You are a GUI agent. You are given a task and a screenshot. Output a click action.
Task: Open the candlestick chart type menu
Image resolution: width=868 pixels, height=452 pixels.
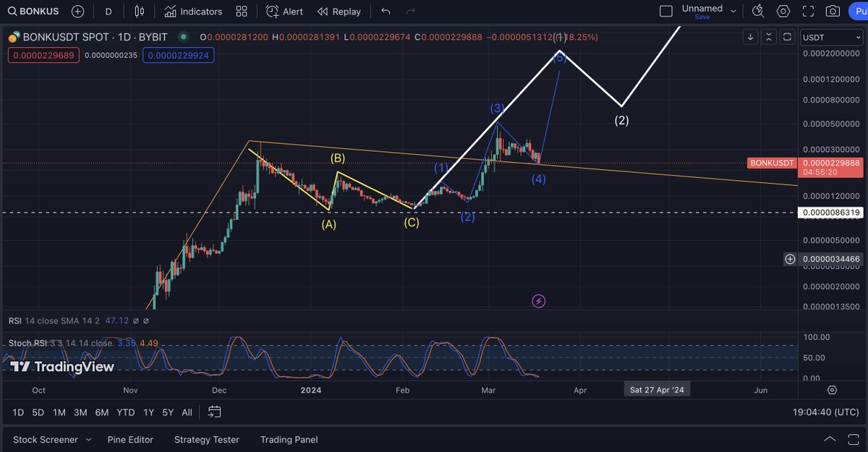click(140, 12)
